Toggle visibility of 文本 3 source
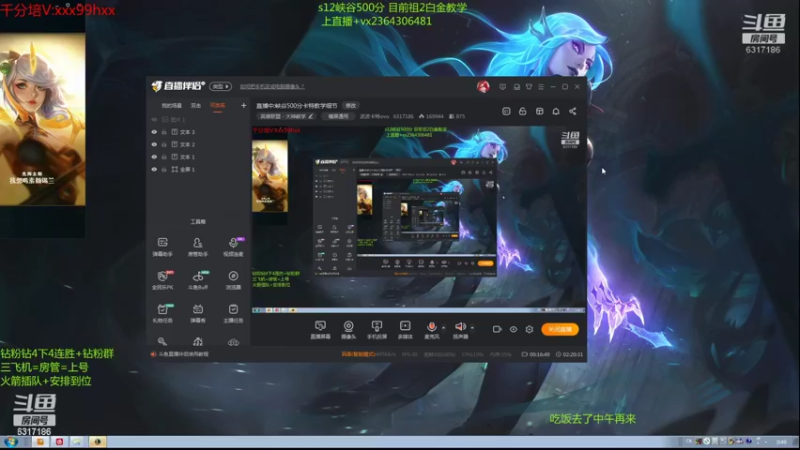The width and height of the screenshot is (800, 450). click(154, 132)
